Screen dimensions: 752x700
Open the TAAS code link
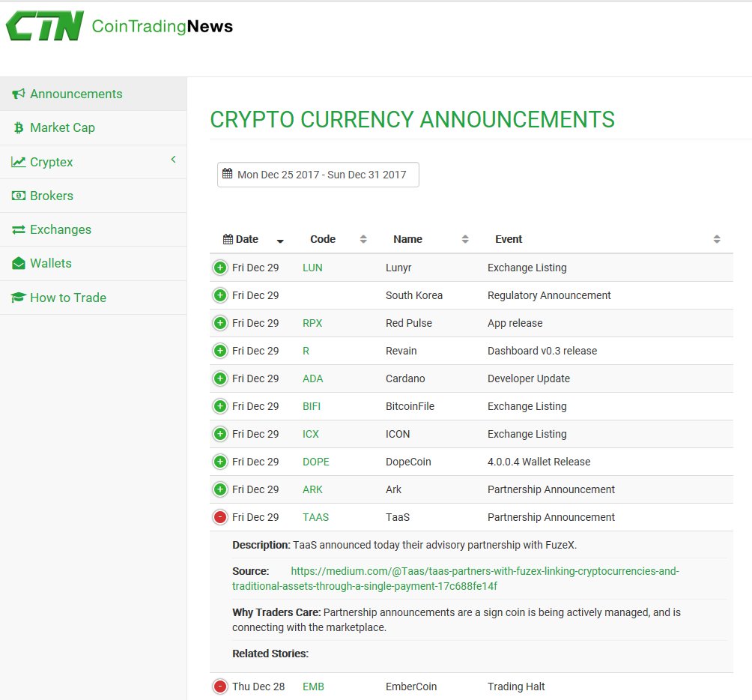point(315,517)
